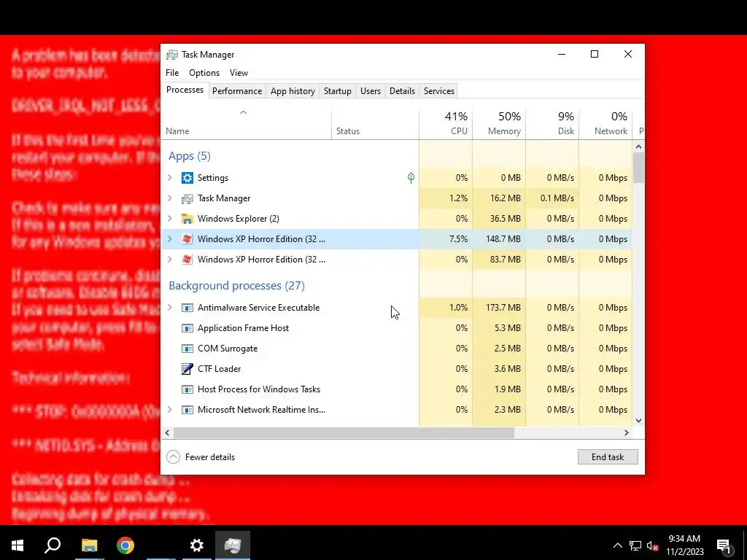Open the View menu
747x560 pixels.
239,73
